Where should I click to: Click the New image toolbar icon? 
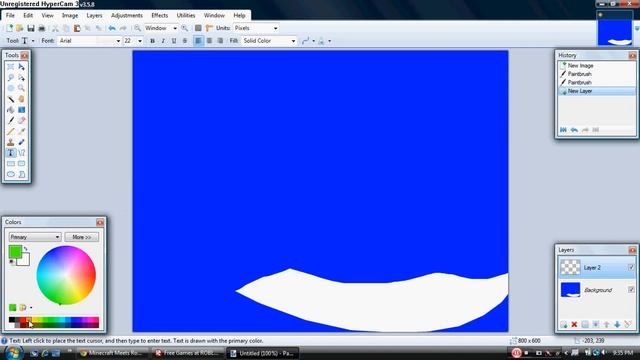(9, 28)
